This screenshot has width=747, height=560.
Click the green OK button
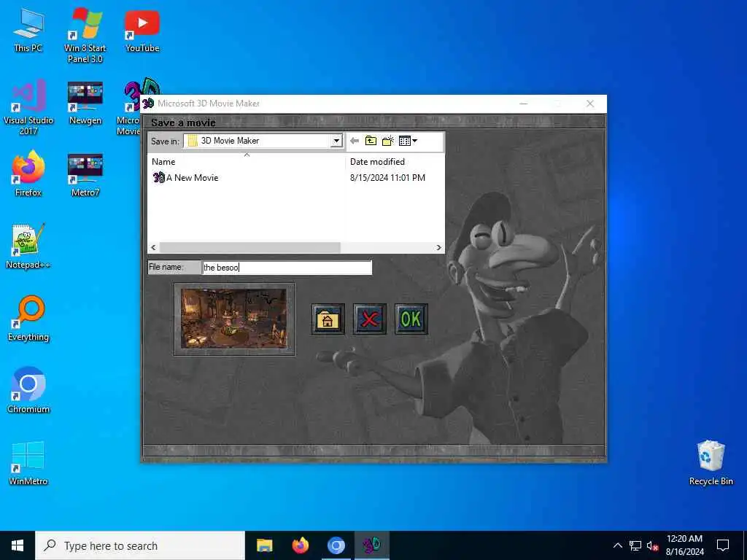point(411,319)
